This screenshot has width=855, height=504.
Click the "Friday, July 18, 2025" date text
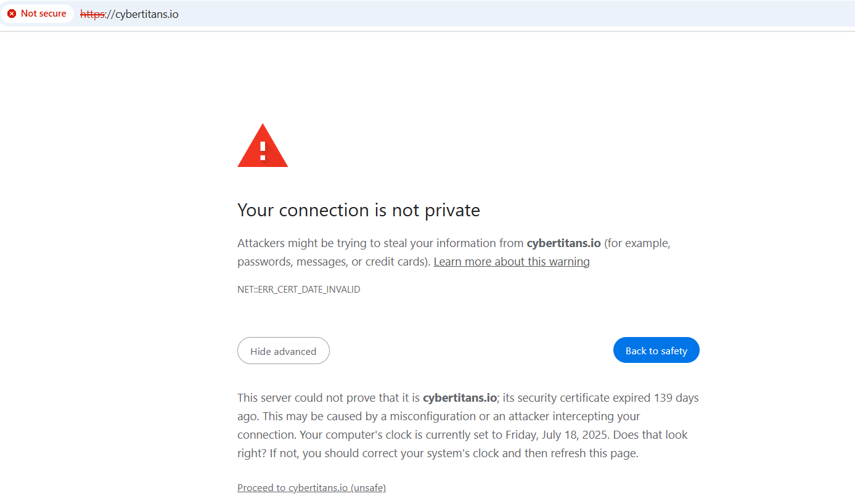click(557, 435)
